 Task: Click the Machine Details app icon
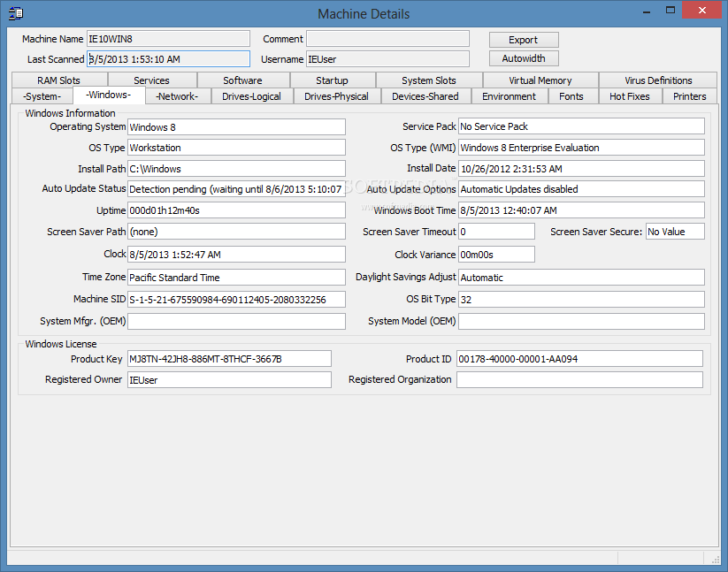click(15, 13)
